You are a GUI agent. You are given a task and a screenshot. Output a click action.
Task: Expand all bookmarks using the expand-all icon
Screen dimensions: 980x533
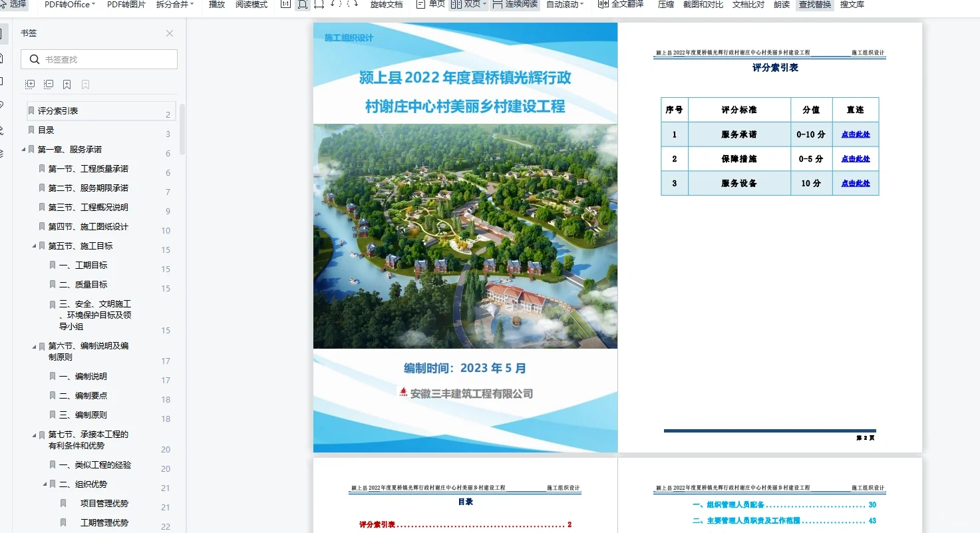pyautogui.click(x=29, y=84)
